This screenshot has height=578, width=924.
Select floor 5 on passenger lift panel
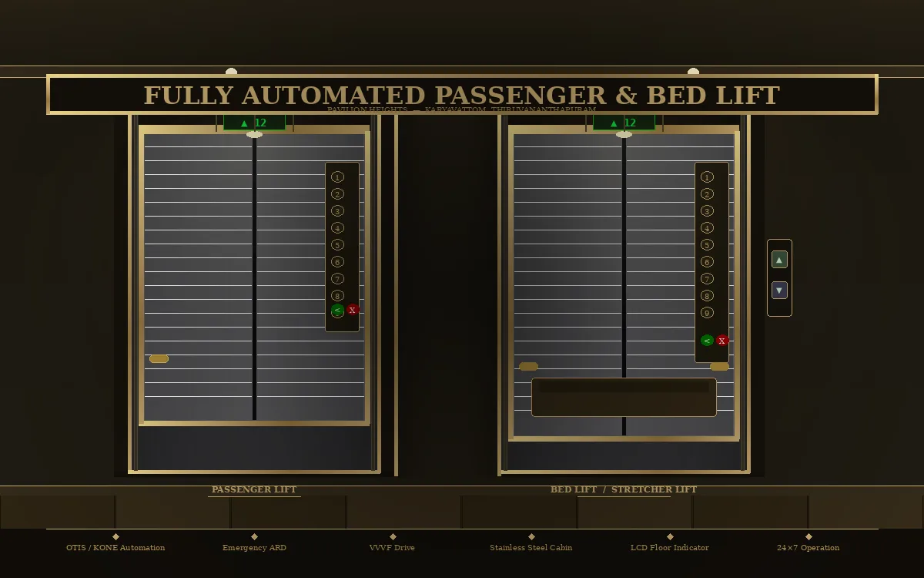point(337,245)
